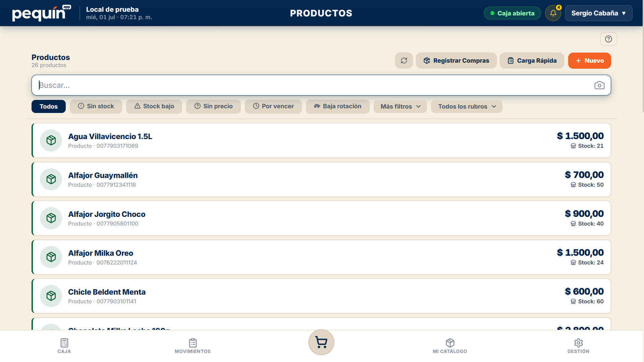644x362 pixels.
Task: Refresh the products list
Action: point(404,61)
